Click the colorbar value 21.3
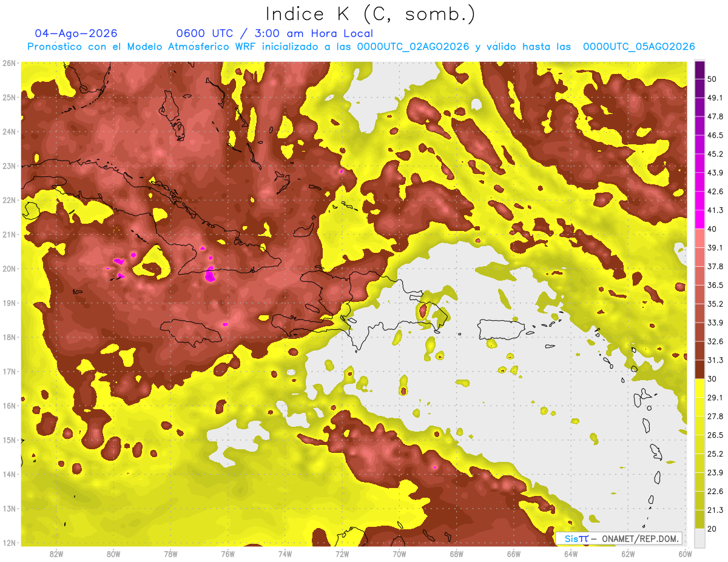Screen dimensions: 728x562 pyautogui.click(x=715, y=510)
